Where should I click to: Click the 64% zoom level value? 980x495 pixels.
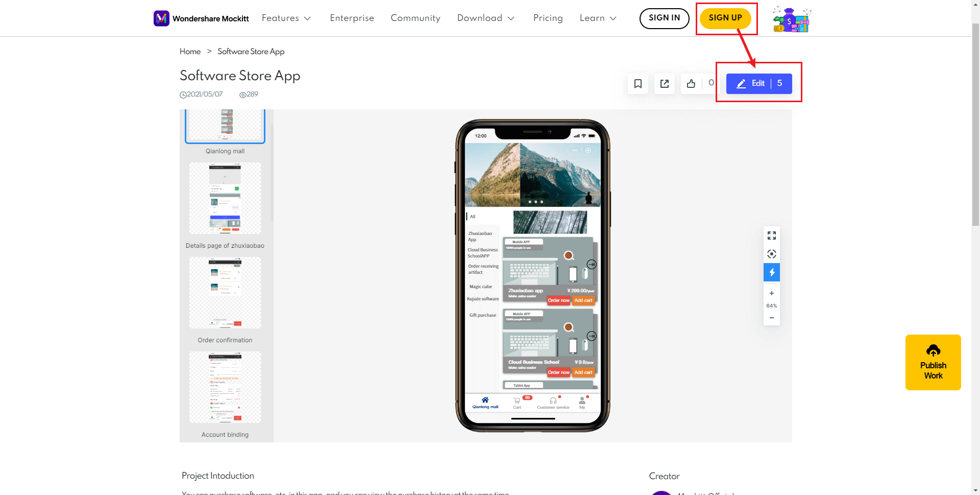tap(772, 305)
